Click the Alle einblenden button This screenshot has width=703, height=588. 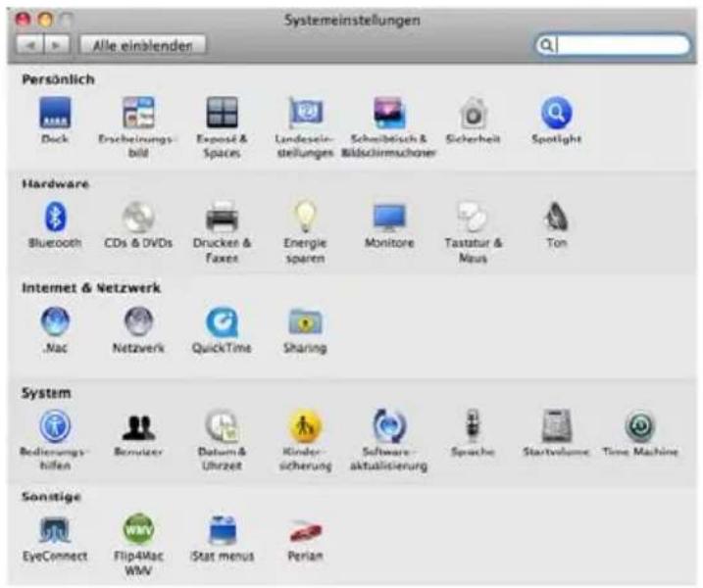(142, 45)
